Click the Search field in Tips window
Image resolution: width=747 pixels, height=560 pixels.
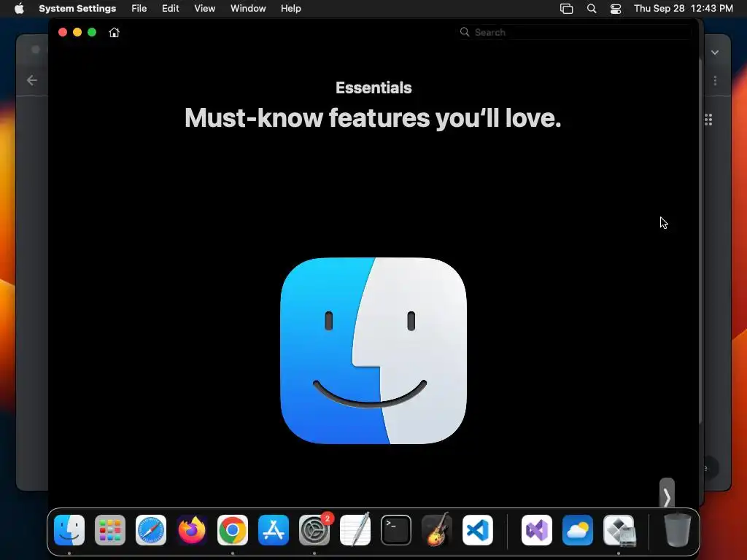point(575,32)
